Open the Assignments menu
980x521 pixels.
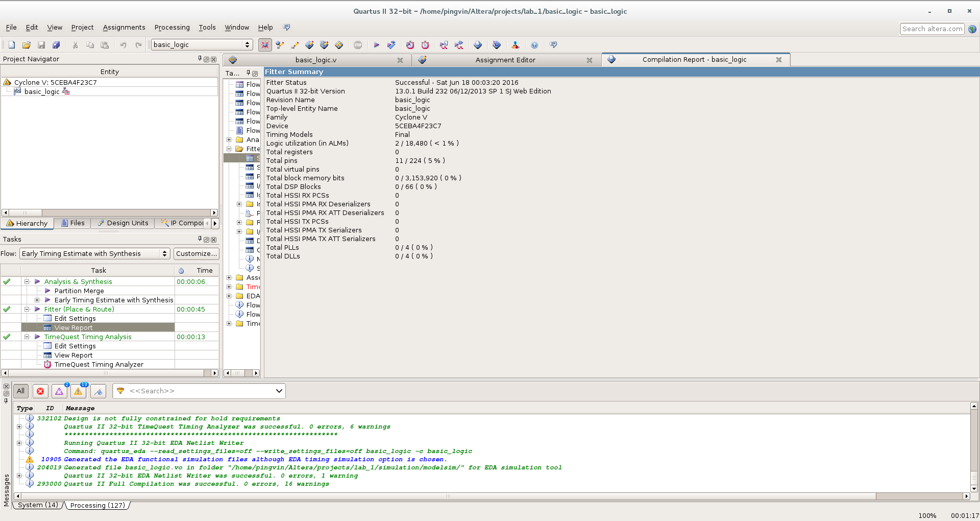[x=124, y=28]
